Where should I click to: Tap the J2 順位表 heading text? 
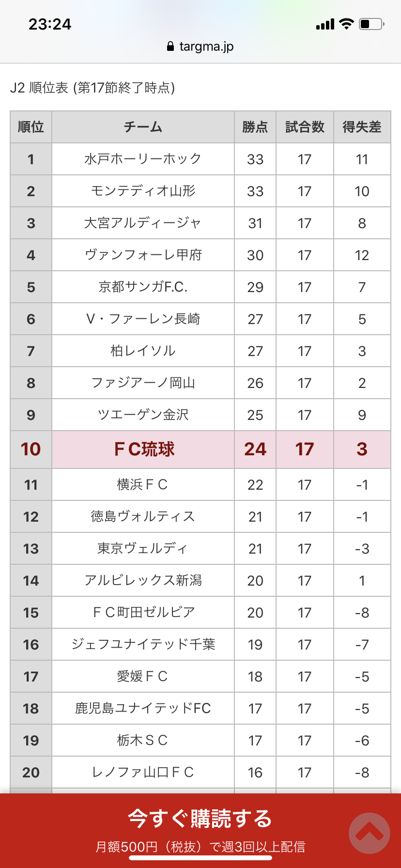coord(93,88)
